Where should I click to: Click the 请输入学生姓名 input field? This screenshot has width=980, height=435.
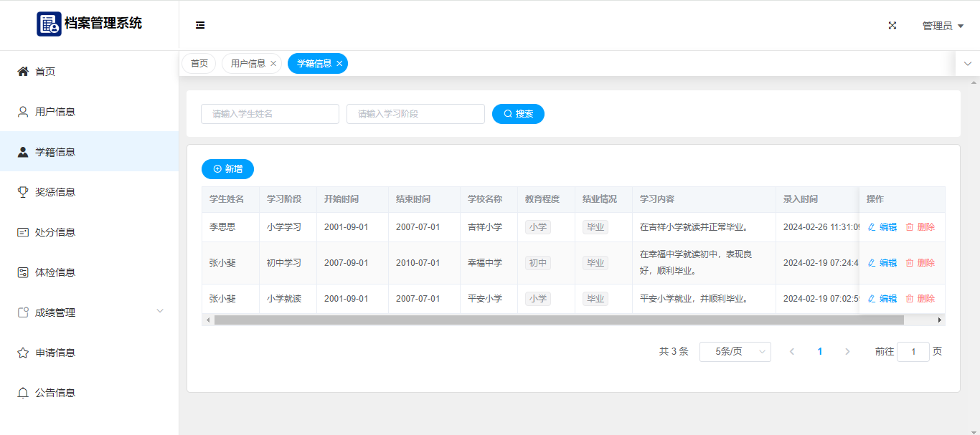(x=270, y=114)
